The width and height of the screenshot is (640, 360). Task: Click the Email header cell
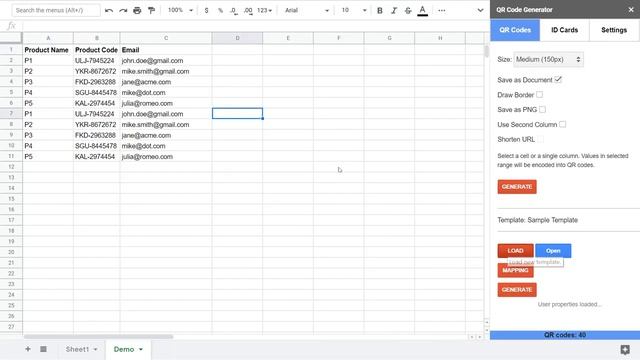[x=166, y=50]
